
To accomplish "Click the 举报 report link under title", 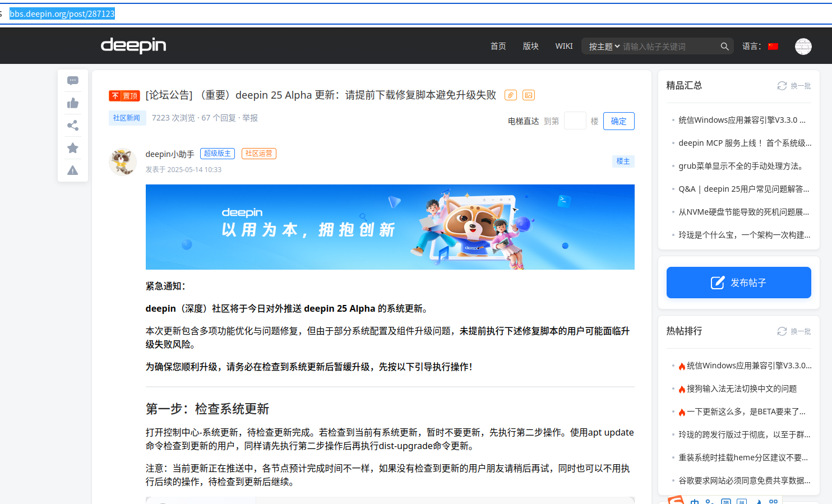I will tap(250, 118).
